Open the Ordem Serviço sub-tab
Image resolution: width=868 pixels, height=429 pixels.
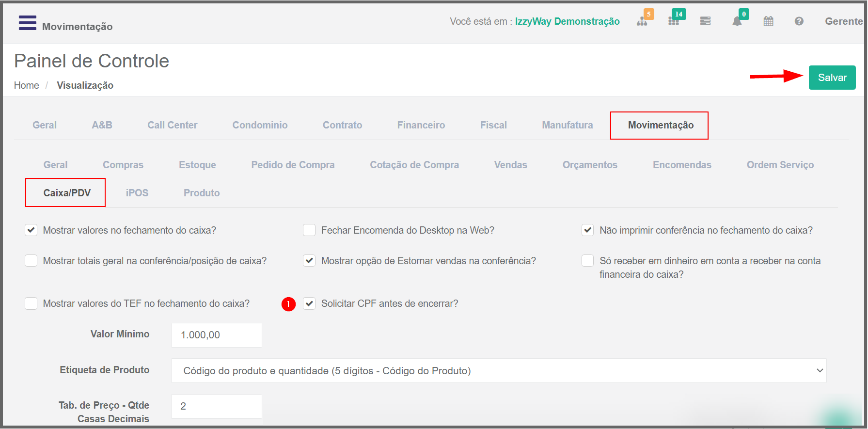(x=780, y=165)
